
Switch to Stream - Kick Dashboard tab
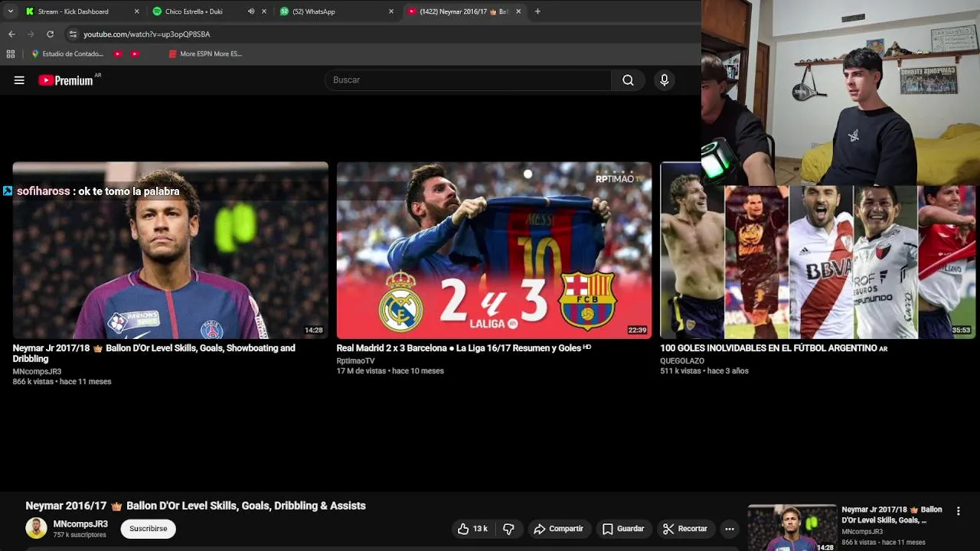point(73,11)
